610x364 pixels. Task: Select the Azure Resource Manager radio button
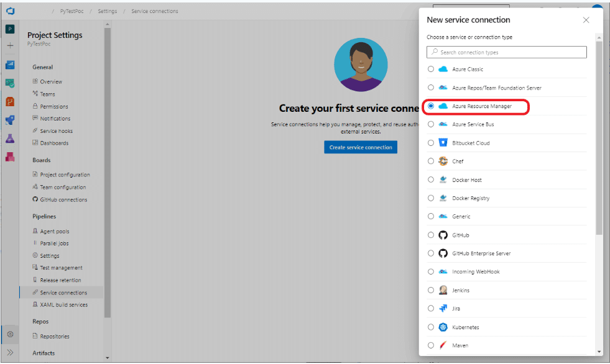(x=431, y=106)
